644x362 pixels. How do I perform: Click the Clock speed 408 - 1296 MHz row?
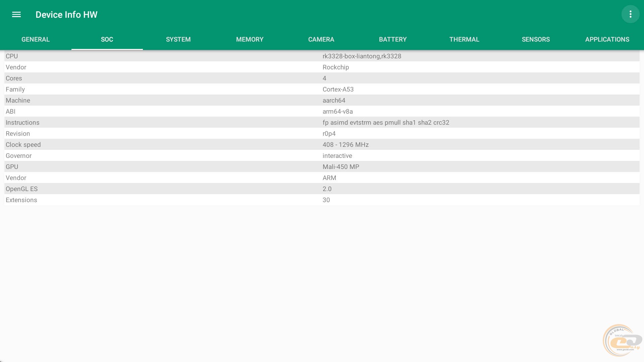(x=322, y=145)
